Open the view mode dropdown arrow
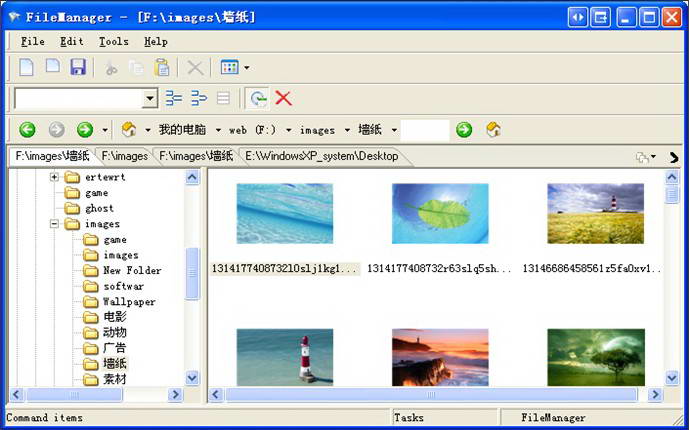 pos(247,68)
